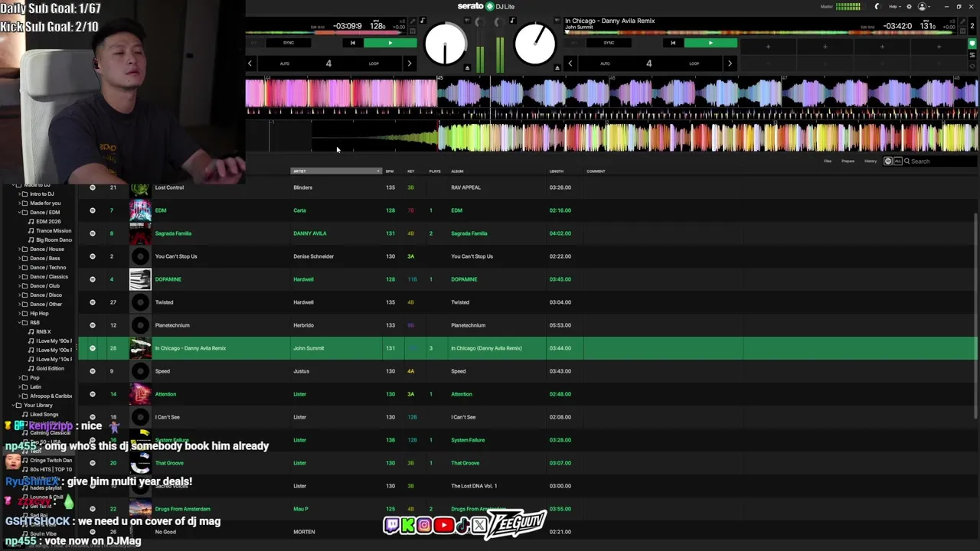Play the left deck track
Screen dimensions: 980x551
coord(390,43)
